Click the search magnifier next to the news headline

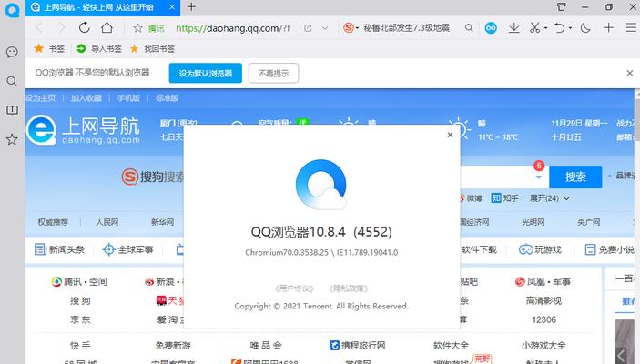(469, 27)
